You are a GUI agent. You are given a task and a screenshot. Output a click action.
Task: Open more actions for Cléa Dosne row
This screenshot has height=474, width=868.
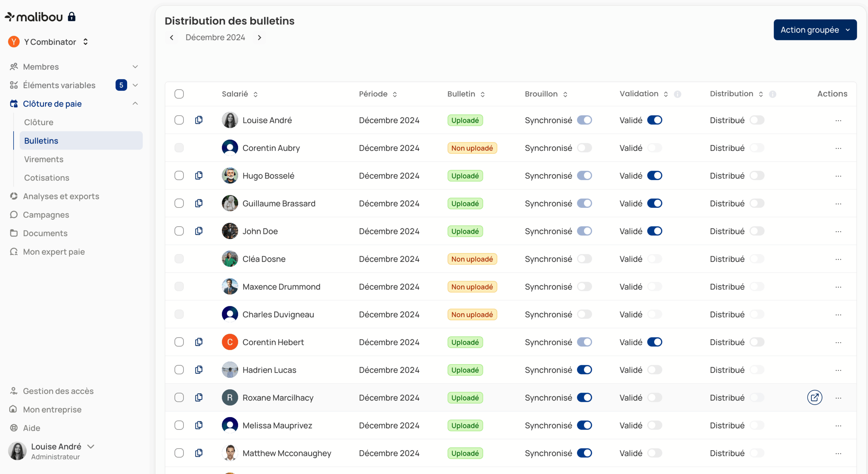[838, 259]
